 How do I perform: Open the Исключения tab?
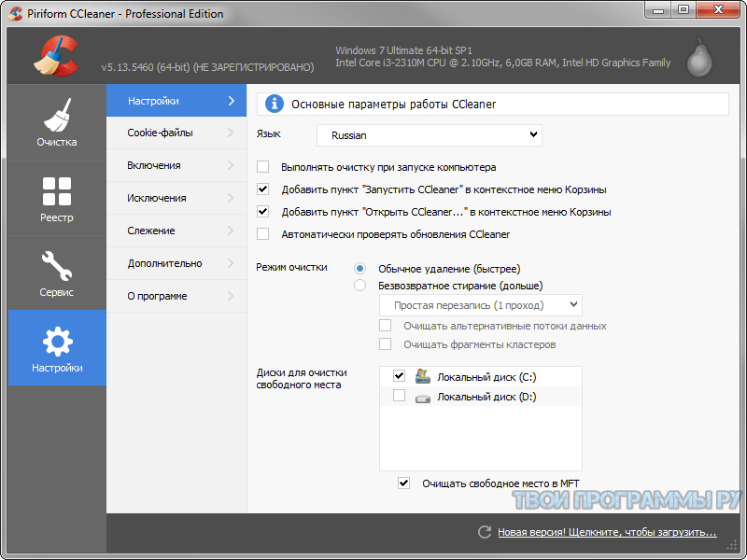(176, 198)
